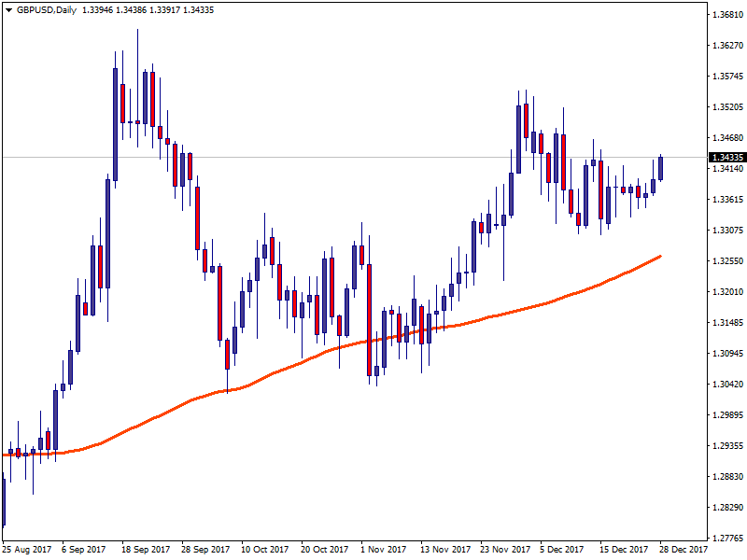Click the 1 Nov 2017 date label
The width and height of the screenshot is (747, 560).
384,550
